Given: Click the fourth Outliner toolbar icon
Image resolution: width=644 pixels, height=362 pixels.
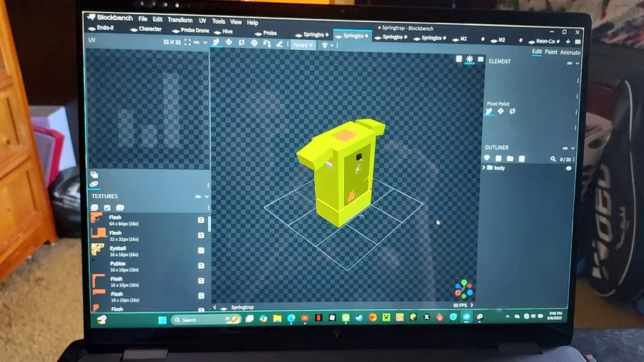Looking at the screenshot, I should [522, 159].
